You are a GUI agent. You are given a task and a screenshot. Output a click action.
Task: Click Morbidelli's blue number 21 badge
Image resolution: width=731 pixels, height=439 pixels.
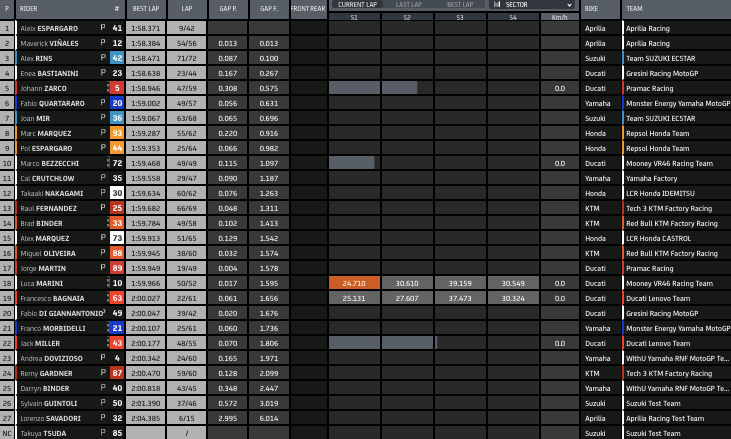117,328
